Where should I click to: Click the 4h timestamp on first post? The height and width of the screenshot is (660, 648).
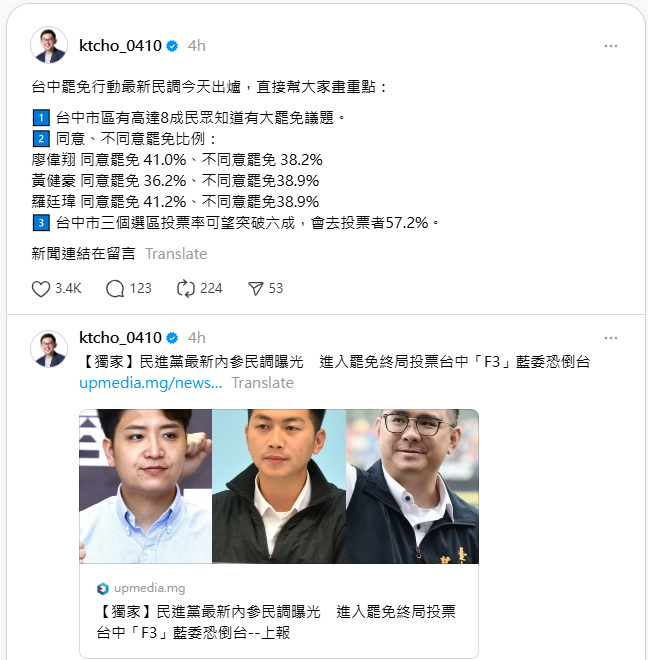point(197,46)
